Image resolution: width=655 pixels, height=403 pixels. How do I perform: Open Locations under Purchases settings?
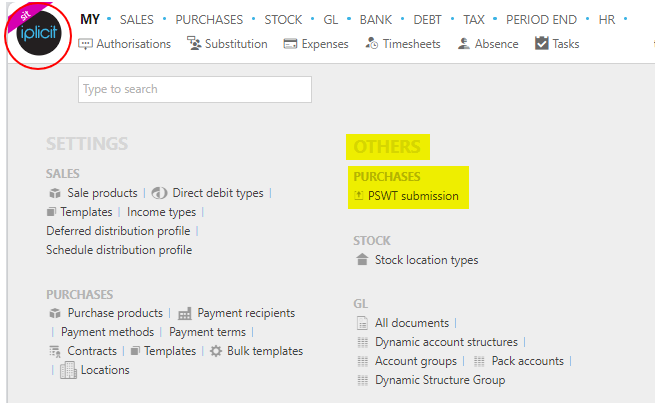(x=105, y=370)
